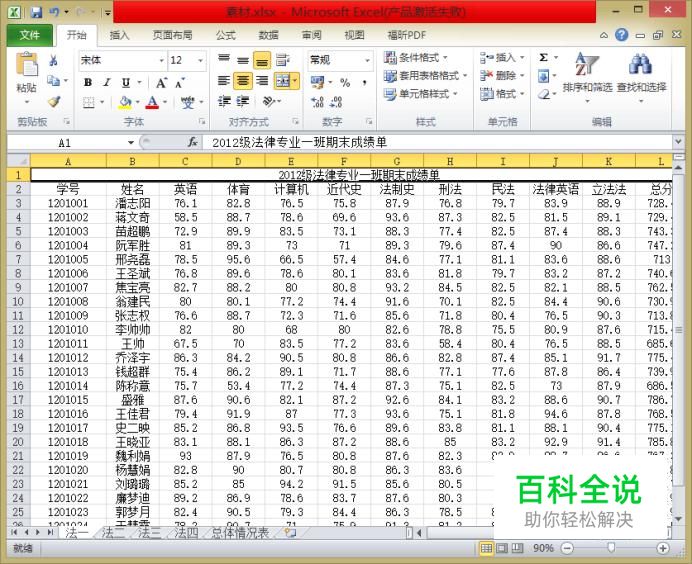Viewport: 692px width, 564px height.
Task: Toggle center horizontal alignment
Action: pos(243,81)
